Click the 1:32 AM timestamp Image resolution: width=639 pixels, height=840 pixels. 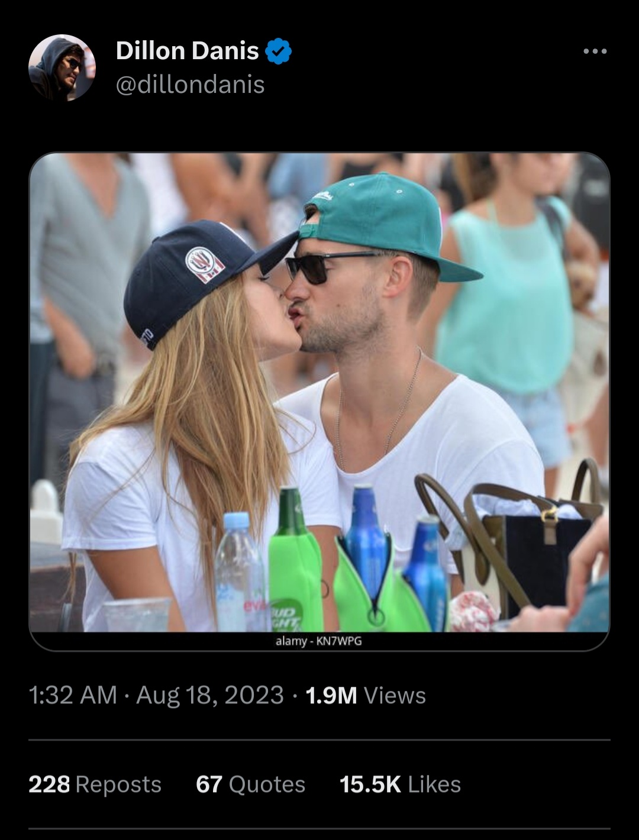click(73, 695)
